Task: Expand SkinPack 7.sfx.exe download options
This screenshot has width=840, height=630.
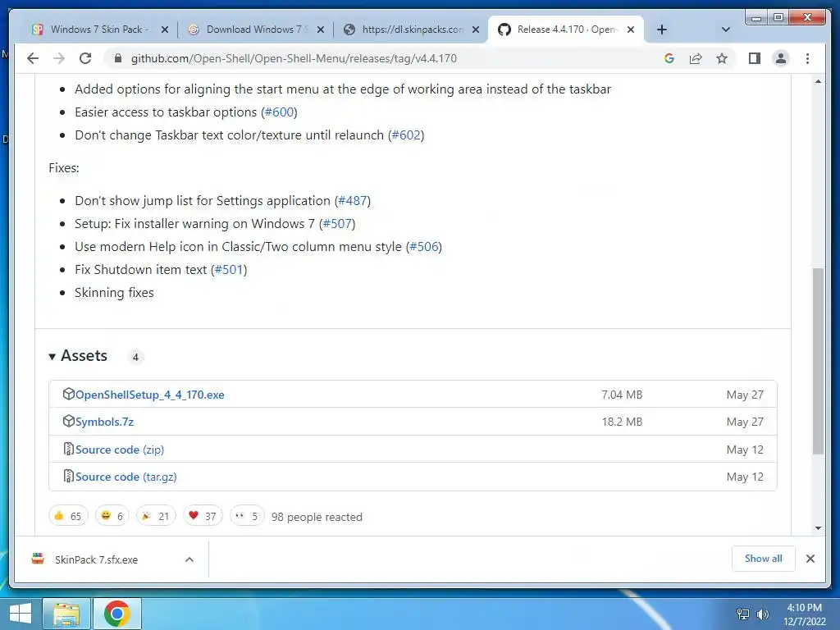Action: [x=189, y=559]
